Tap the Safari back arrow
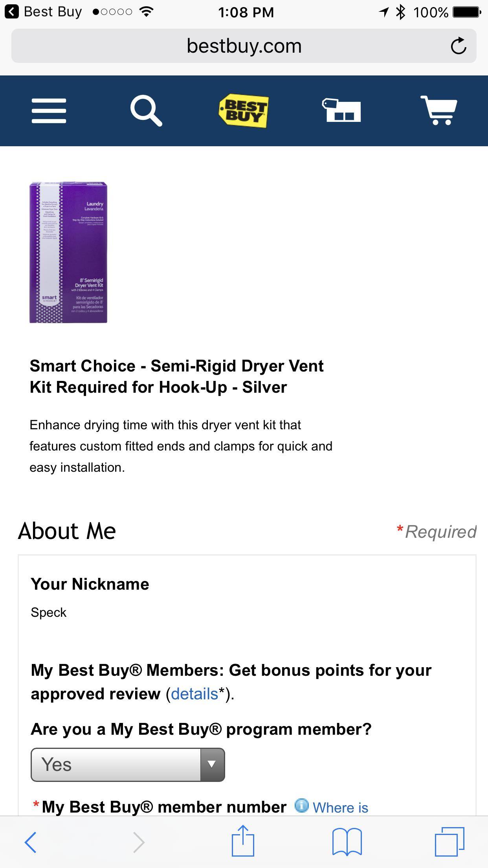 (x=31, y=842)
